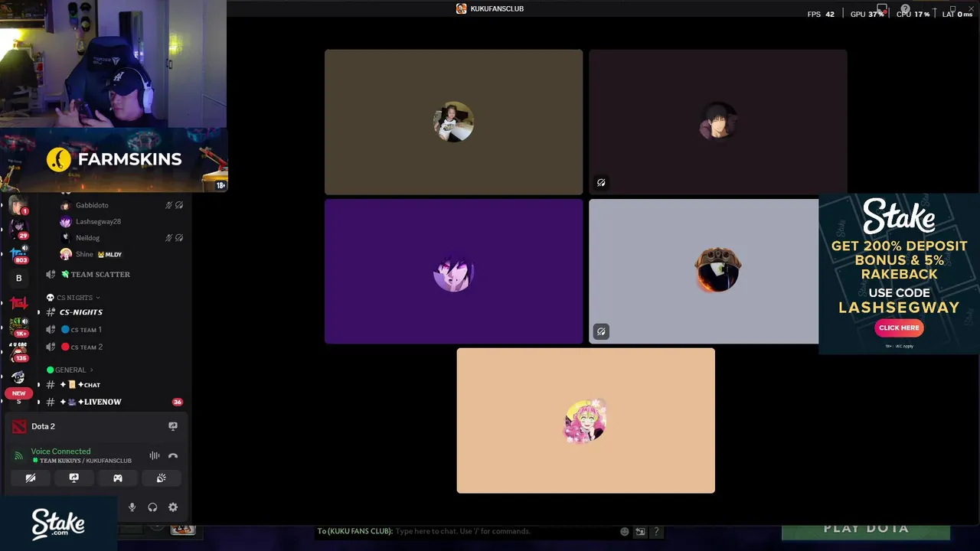Select the gray participant tile with goggles avatar
Viewport: 980px width, 551px height.
pyautogui.click(x=704, y=272)
